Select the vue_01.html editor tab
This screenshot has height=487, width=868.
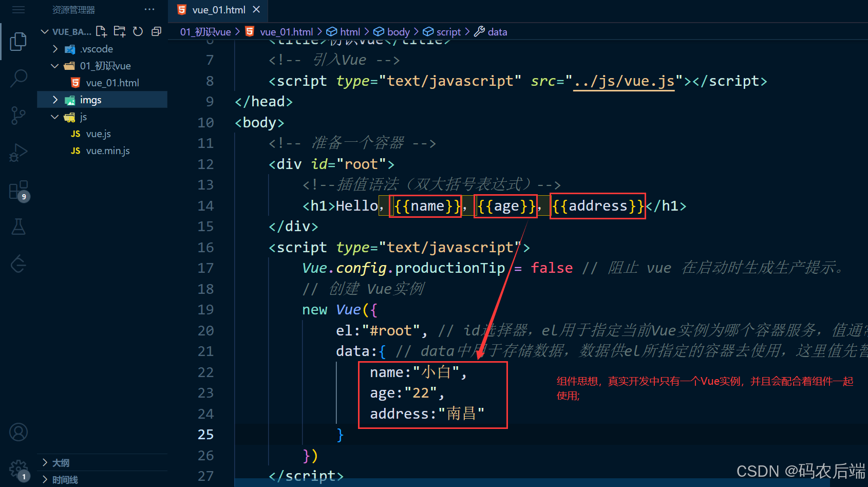[x=219, y=10]
